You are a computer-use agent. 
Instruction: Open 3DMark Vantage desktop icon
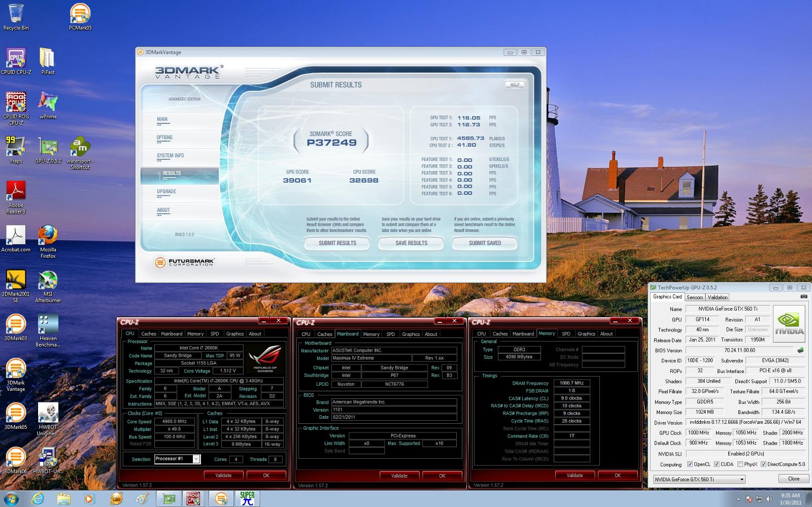pos(16,375)
